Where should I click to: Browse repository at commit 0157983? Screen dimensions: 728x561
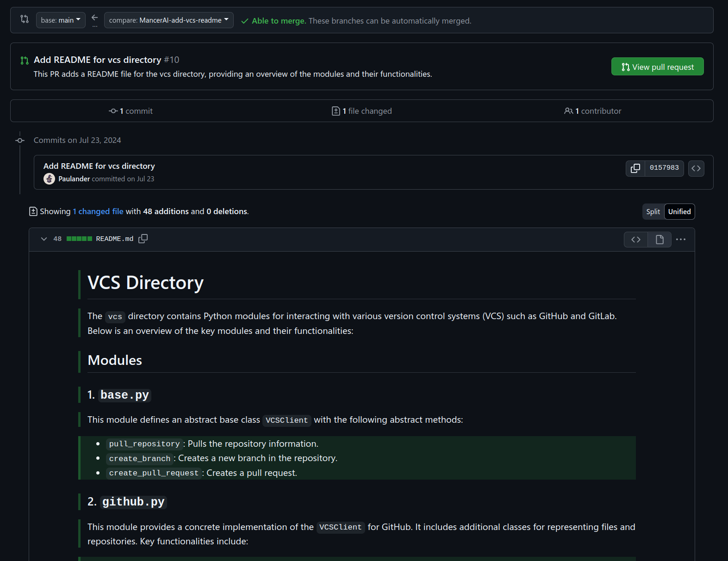coord(696,168)
